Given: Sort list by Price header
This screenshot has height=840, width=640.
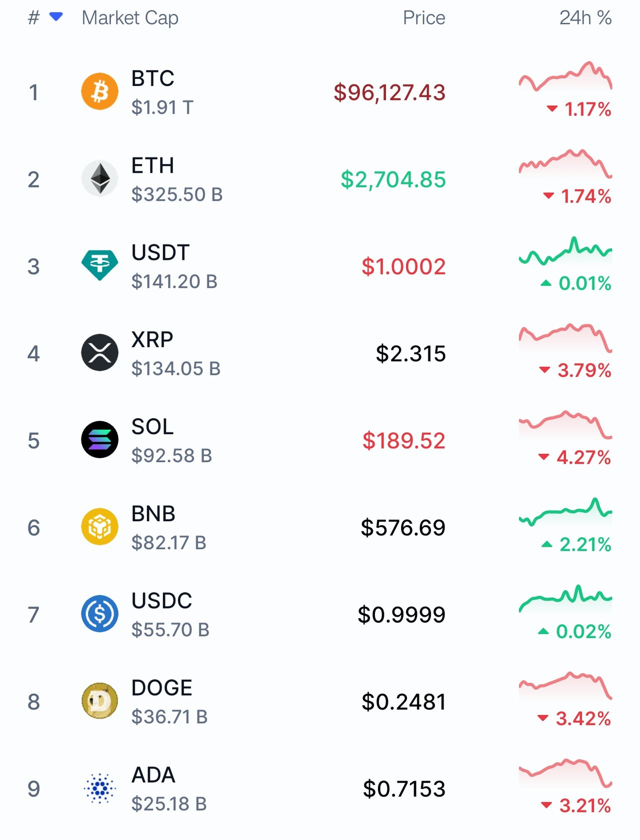Looking at the screenshot, I should pyautogui.click(x=424, y=18).
